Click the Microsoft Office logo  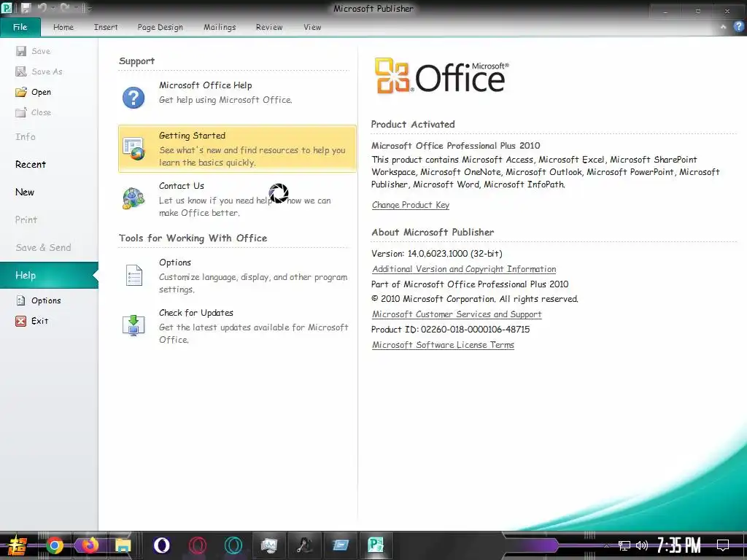[441, 76]
